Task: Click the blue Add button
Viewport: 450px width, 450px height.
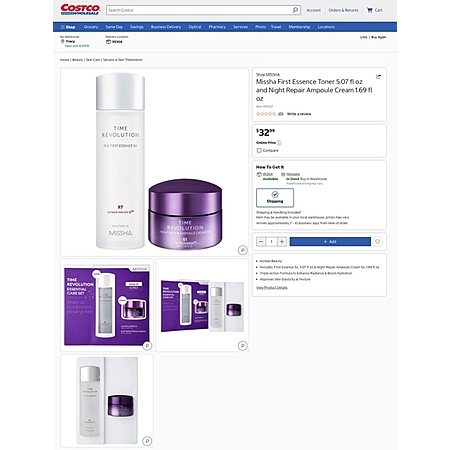Action: [x=330, y=242]
